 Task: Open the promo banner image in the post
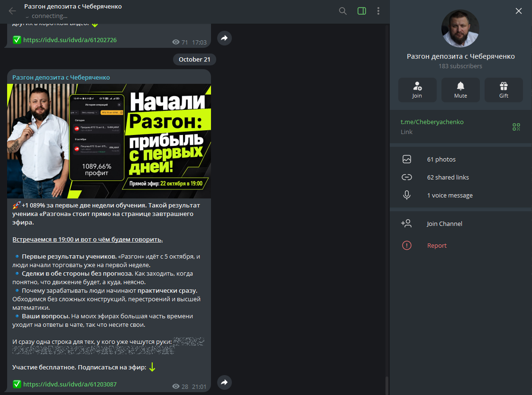point(109,141)
